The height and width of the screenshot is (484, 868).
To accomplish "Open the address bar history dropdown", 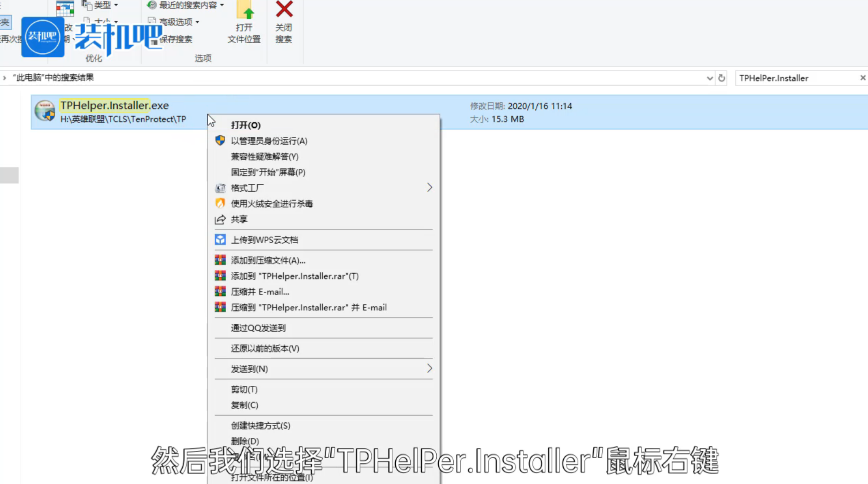I will pyautogui.click(x=709, y=78).
